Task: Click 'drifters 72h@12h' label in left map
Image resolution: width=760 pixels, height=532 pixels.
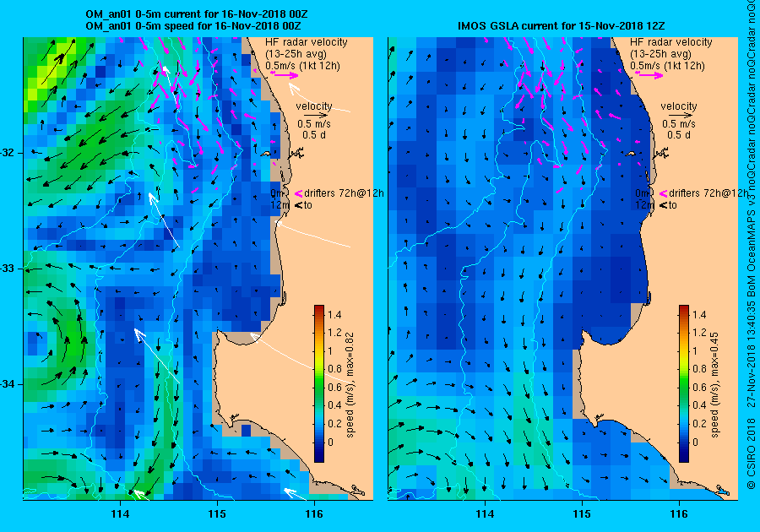Action: tap(345, 193)
